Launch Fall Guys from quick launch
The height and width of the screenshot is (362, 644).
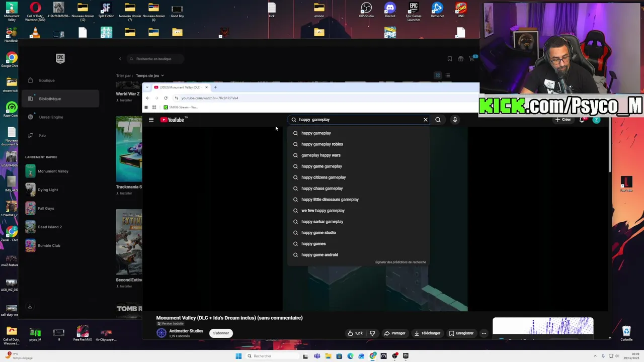click(x=60, y=208)
